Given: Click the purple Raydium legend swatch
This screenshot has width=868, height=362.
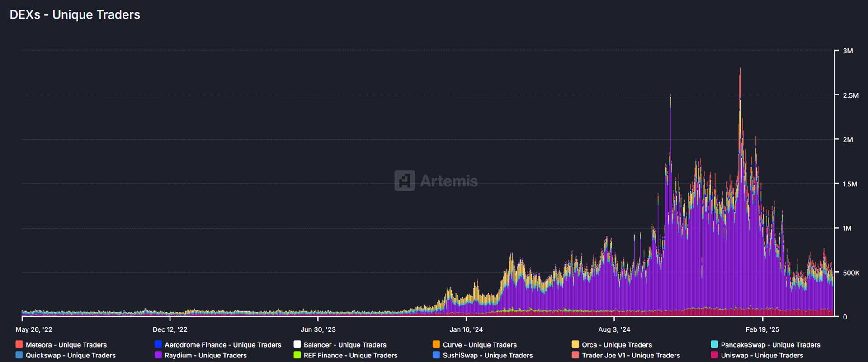Looking at the screenshot, I should [158, 355].
